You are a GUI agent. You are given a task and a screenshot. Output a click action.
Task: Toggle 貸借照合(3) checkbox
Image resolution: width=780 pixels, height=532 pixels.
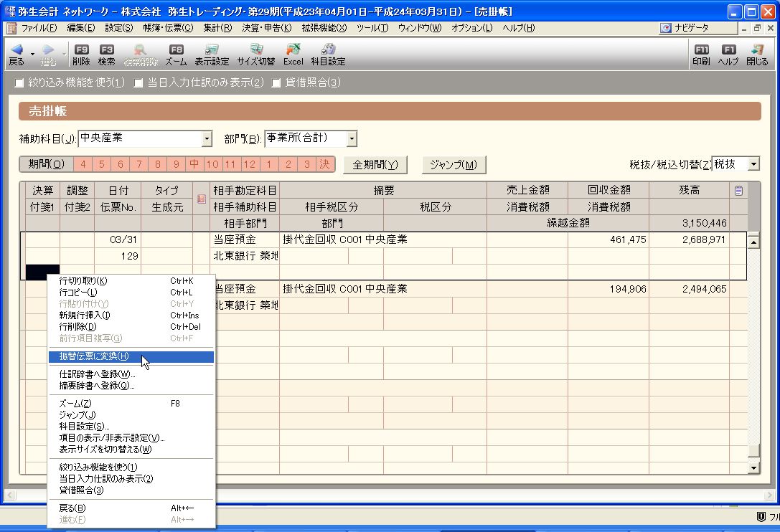276,83
